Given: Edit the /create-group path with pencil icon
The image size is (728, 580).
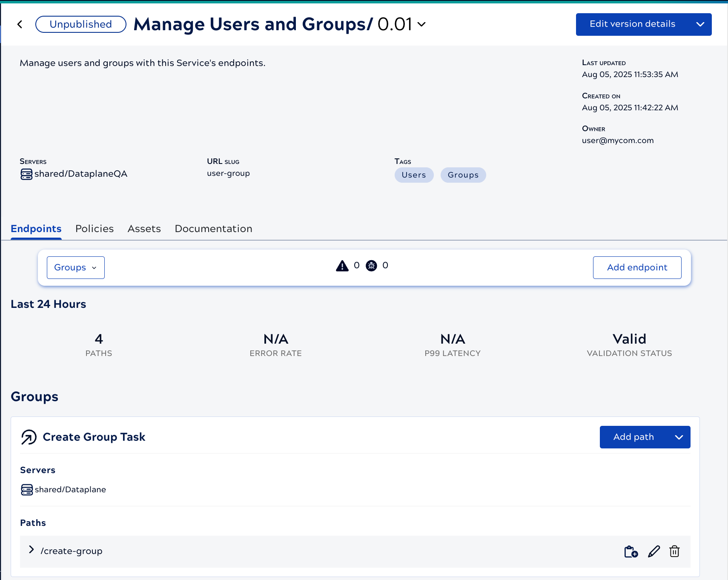Looking at the screenshot, I should pos(653,551).
